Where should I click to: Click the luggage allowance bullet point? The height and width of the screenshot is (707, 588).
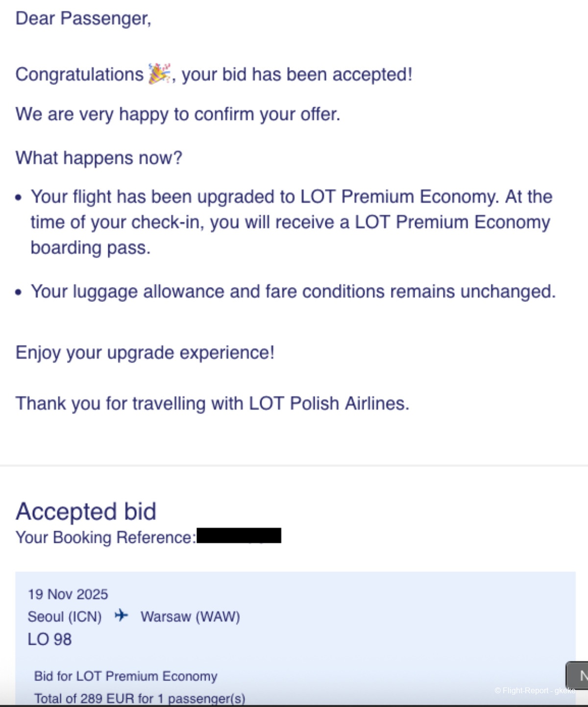click(293, 292)
